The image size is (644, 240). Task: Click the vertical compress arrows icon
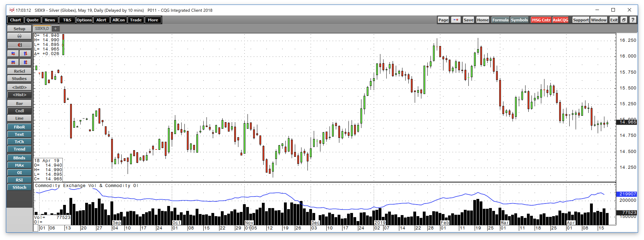click(x=25, y=62)
